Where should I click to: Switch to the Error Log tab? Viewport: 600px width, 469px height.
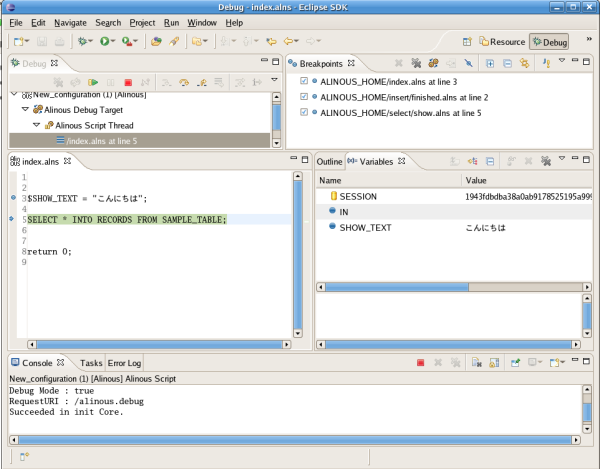pos(124,363)
